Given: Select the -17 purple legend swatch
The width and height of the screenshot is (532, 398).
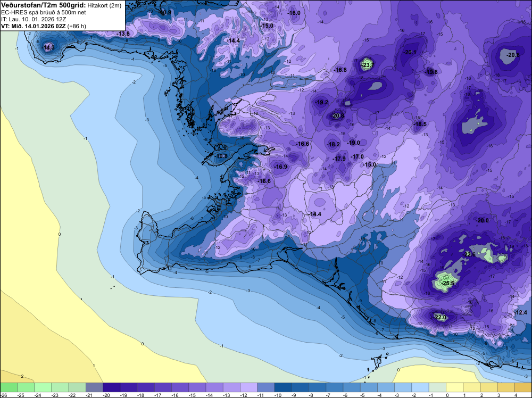Looking at the screenshot, I should (163, 387).
